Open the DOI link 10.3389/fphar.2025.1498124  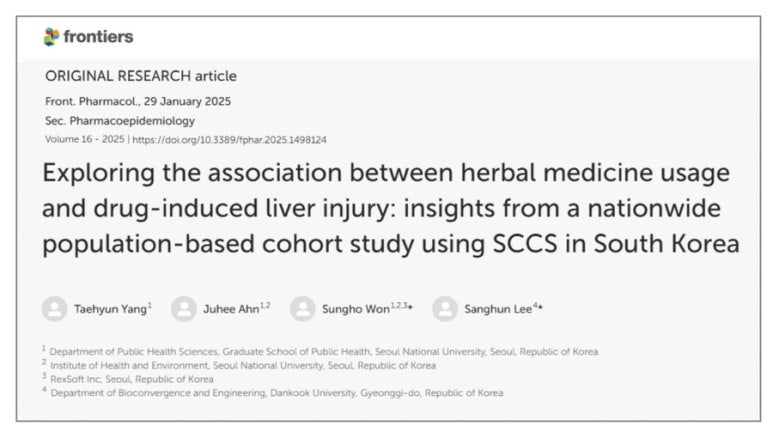pyautogui.click(x=229, y=140)
